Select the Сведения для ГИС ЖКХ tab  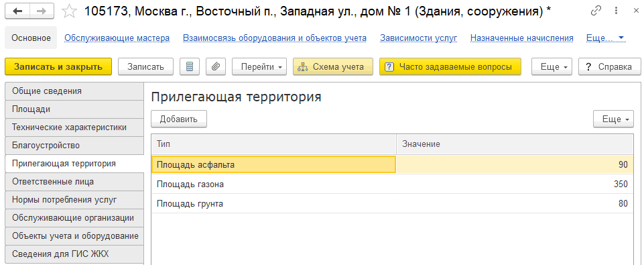pyautogui.click(x=74, y=254)
